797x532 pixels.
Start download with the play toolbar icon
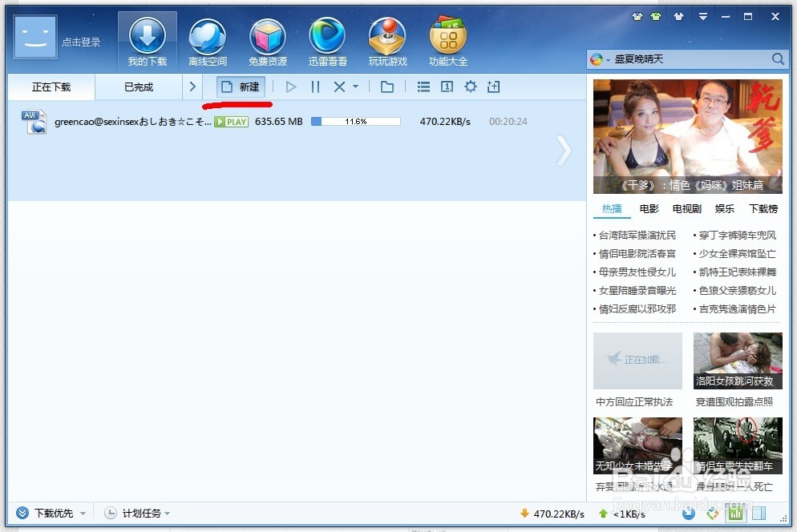[291, 87]
